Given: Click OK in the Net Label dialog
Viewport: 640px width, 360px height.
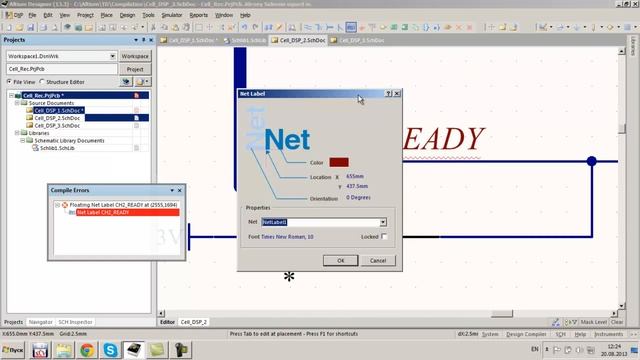Looking at the screenshot, I should pos(340,260).
